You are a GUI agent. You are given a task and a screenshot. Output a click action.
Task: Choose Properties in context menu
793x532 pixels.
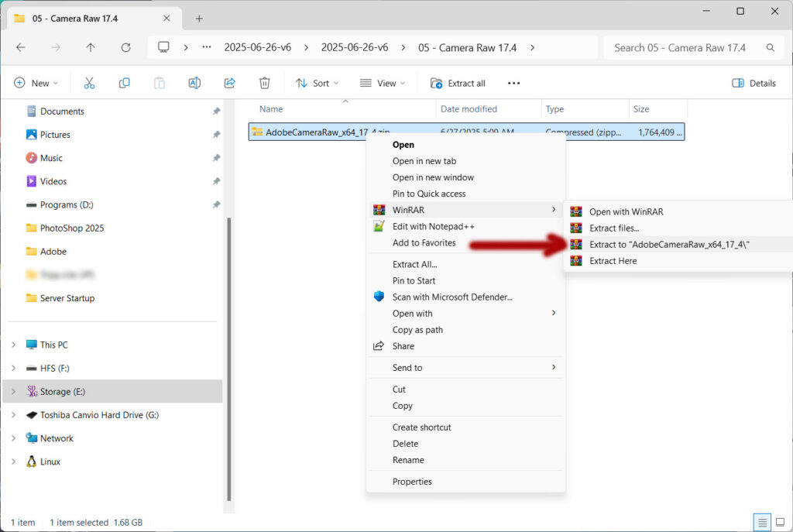[465, 482]
